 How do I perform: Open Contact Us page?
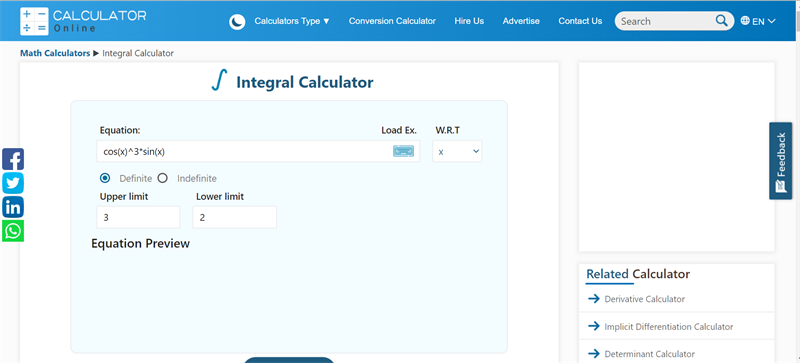(x=580, y=21)
